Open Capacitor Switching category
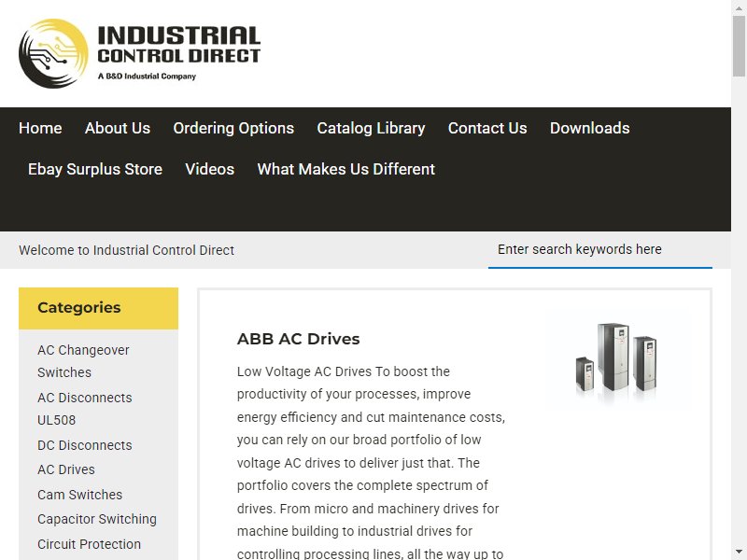This screenshot has height=560, width=747. pyautogui.click(x=97, y=519)
